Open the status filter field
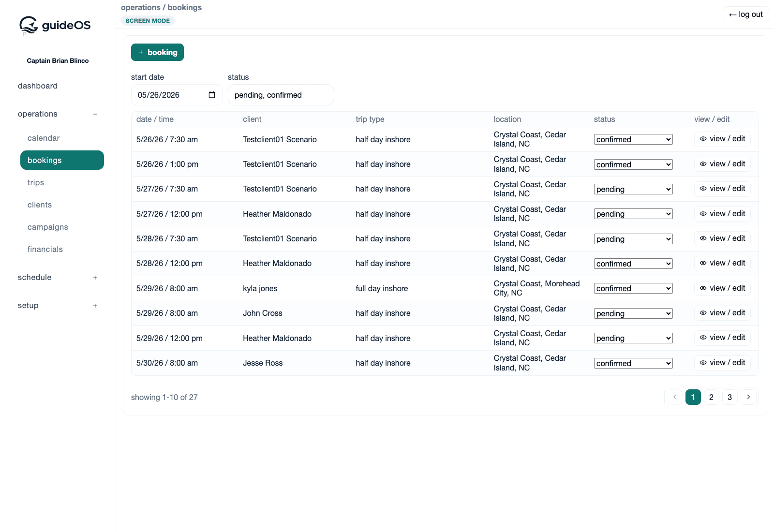Image resolution: width=774 pixels, height=532 pixels. [x=281, y=95]
